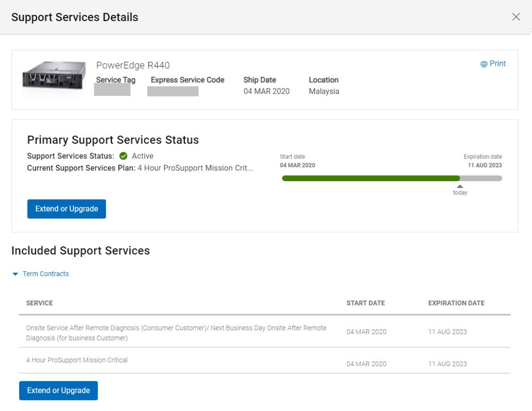Image resolution: width=532 pixels, height=411 pixels.
Task: Click the bottom Extend or Upgrade button
Action: (58, 390)
